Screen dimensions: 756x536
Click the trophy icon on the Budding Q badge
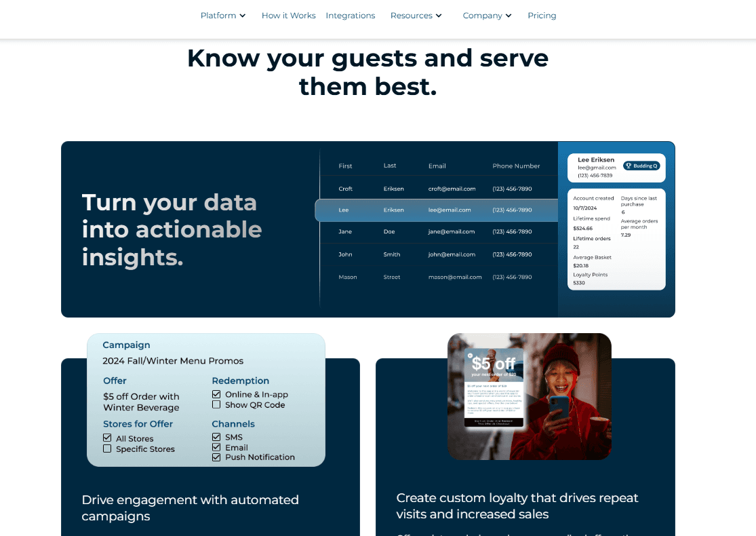pos(627,165)
